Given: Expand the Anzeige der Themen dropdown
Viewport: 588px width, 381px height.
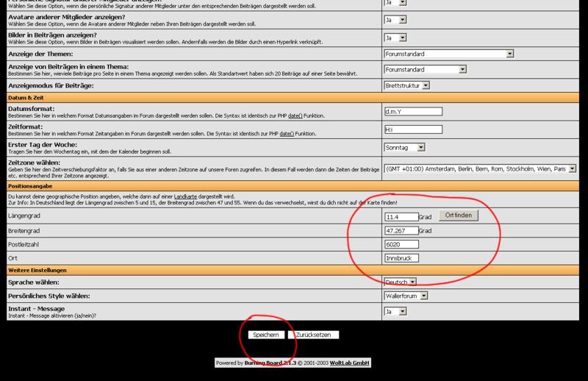Looking at the screenshot, I should [448, 54].
